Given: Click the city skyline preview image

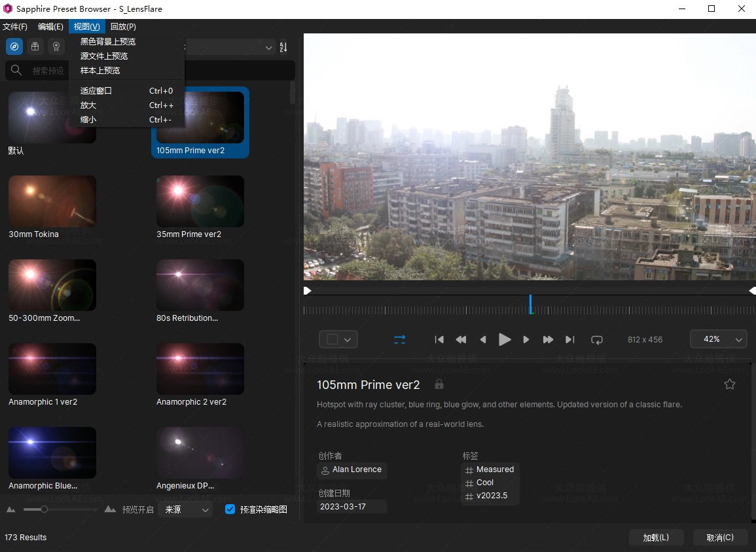Looking at the screenshot, I should coord(530,156).
